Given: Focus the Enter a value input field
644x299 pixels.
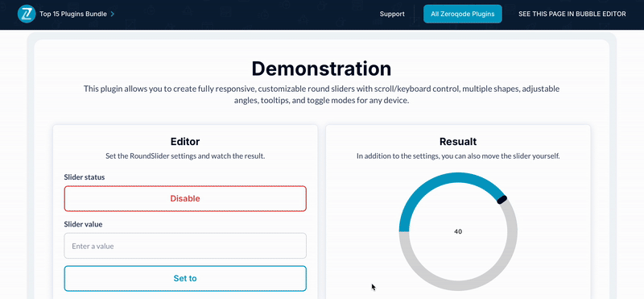Looking at the screenshot, I should pos(185,246).
